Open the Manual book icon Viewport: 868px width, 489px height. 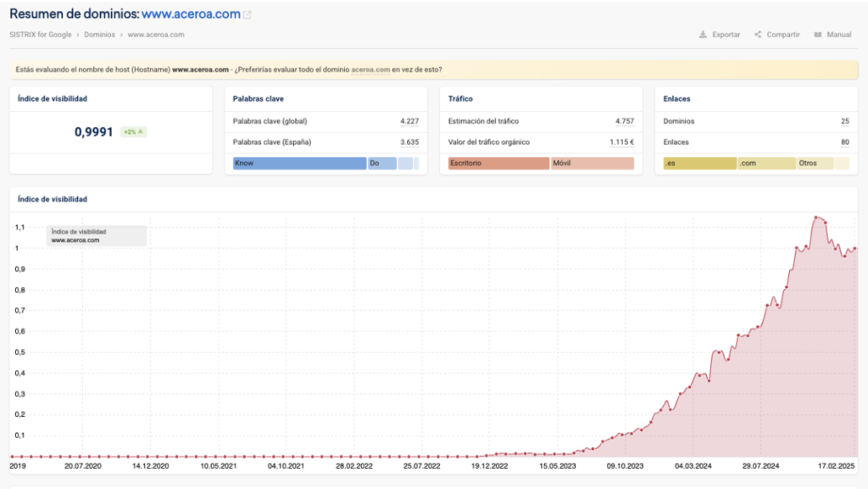tap(817, 35)
